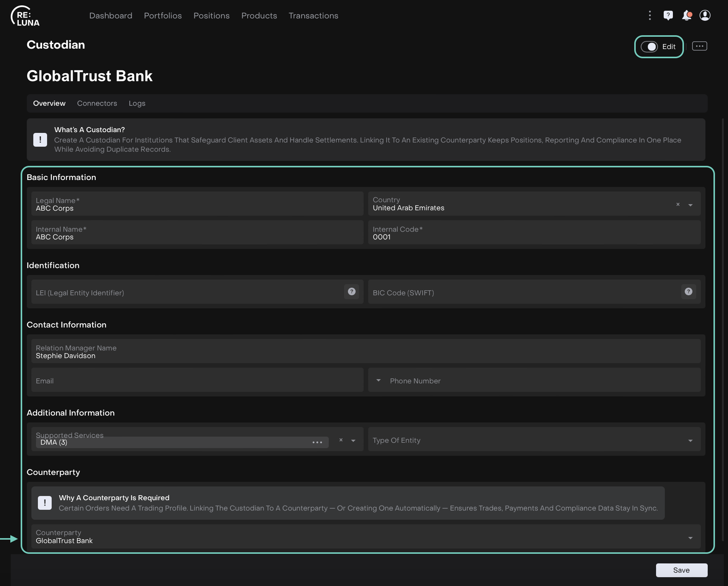
Task: Show help for BIC Code (SWIFT)
Action: [688, 292]
